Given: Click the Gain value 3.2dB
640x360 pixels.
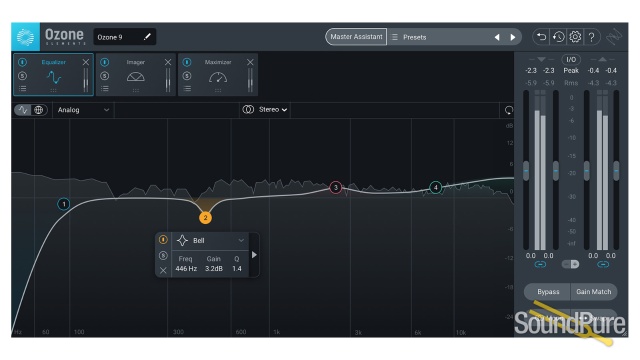Looking at the screenshot, I should (214, 269).
